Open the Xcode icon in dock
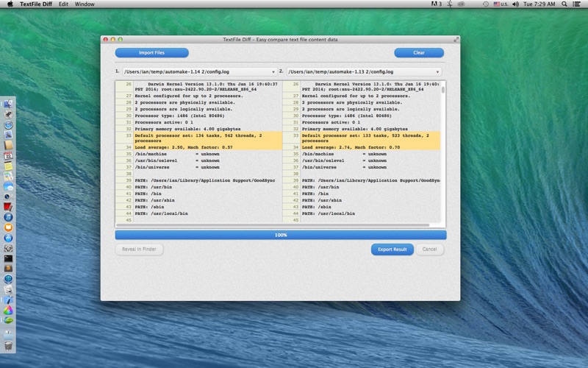The image size is (588, 368). coord(8,300)
